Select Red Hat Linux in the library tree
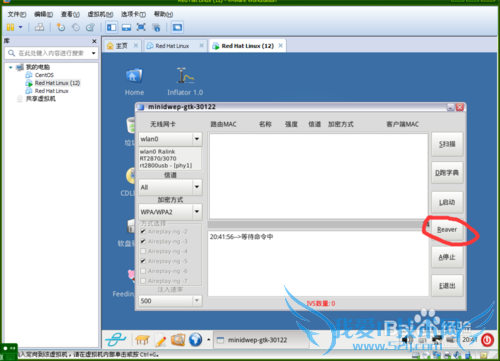 click(51, 91)
